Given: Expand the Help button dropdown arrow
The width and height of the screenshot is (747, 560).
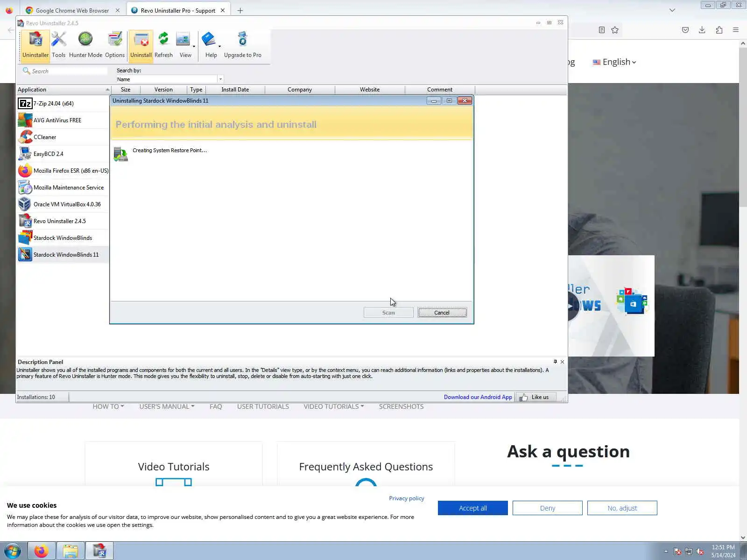Looking at the screenshot, I should coord(219,46).
